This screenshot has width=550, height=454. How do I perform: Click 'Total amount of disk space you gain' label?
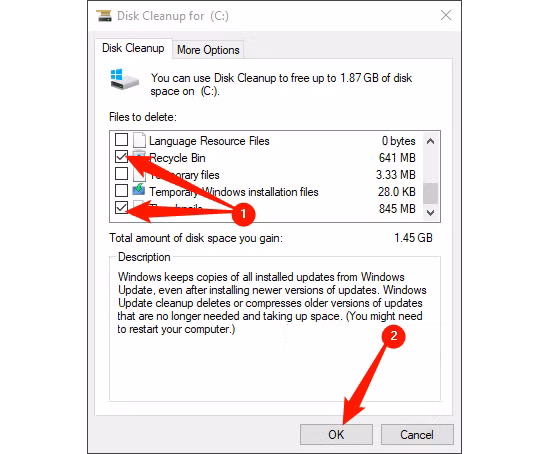click(196, 238)
